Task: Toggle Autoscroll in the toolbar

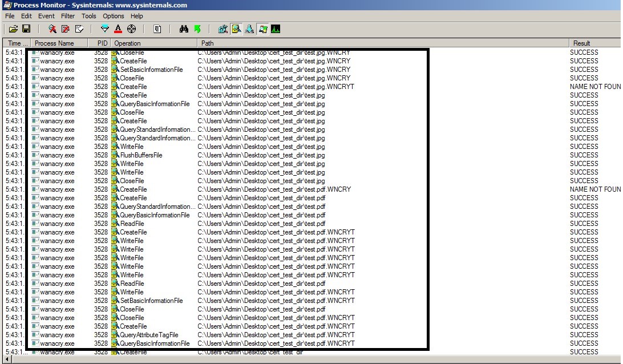Action: [x=66, y=29]
